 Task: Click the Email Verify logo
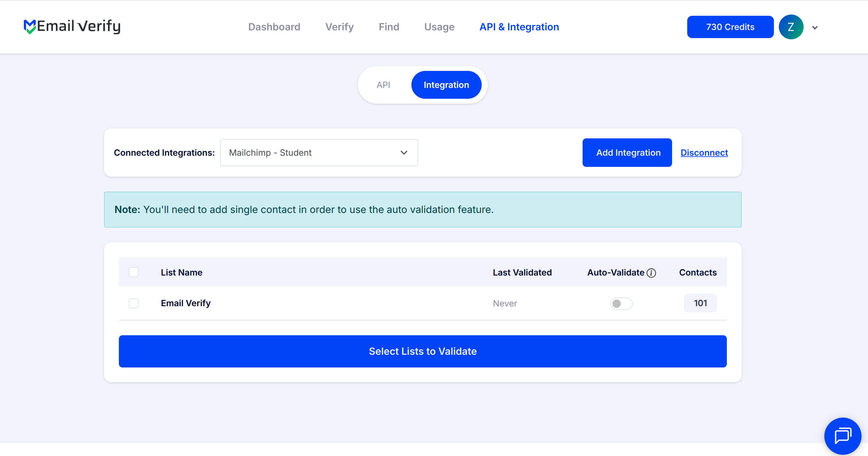coord(72,26)
